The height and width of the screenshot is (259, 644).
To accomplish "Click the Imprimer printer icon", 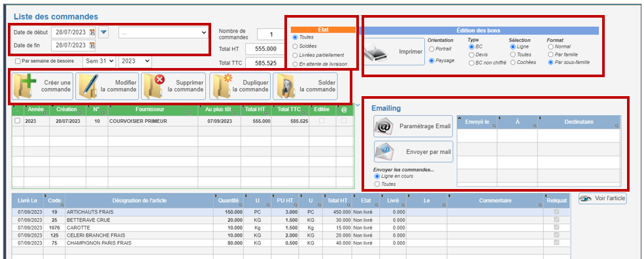I will [x=376, y=52].
